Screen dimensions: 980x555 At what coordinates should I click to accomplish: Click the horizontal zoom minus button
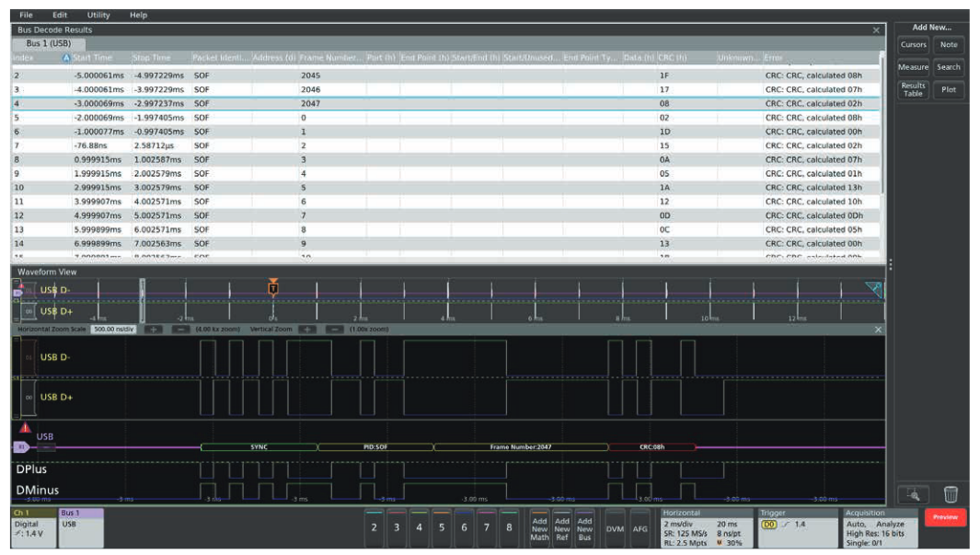(180, 329)
